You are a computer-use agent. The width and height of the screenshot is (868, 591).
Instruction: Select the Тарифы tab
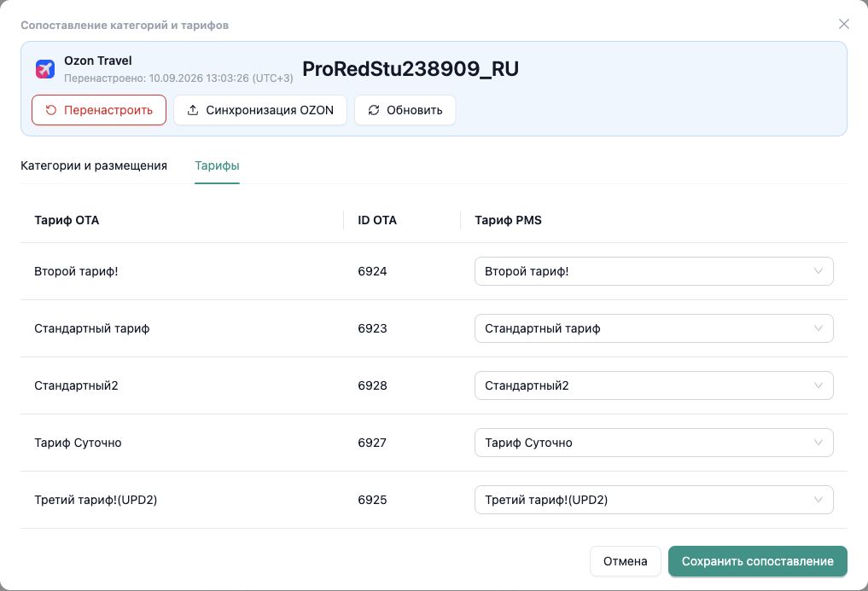click(217, 165)
